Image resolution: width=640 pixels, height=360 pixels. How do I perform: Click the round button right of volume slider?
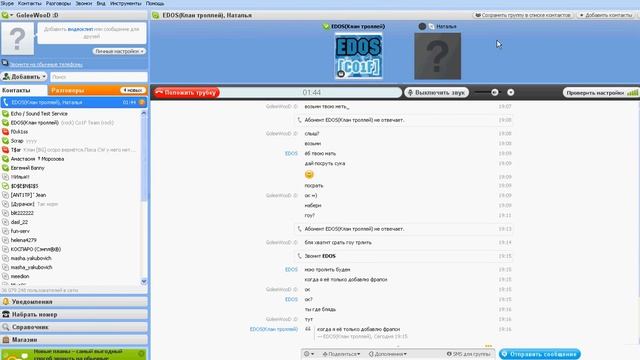click(511, 93)
